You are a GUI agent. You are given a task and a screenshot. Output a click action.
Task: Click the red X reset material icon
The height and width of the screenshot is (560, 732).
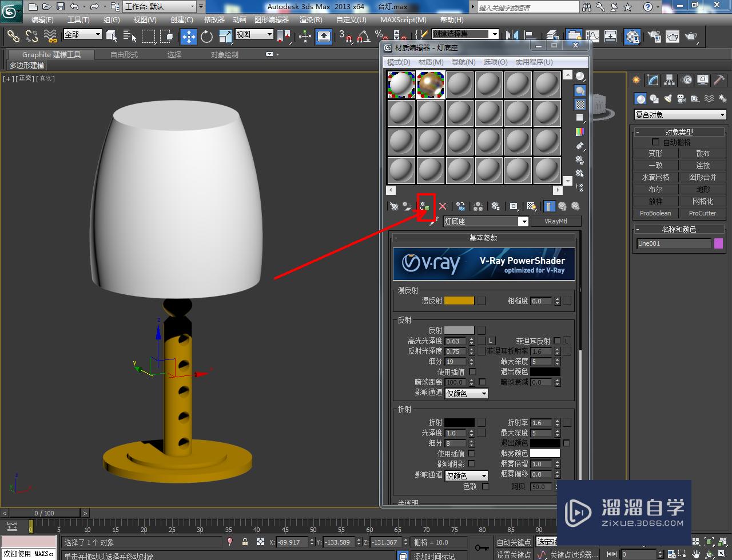tap(443, 206)
